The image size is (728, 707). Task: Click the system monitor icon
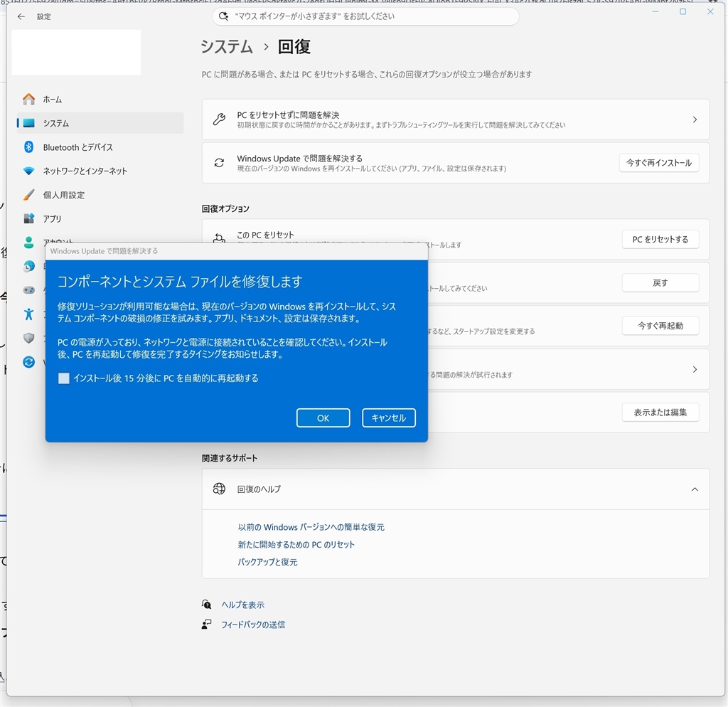28,123
